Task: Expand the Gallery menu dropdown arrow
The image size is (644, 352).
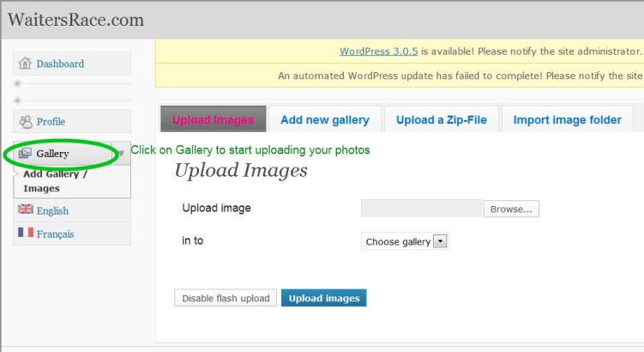Action: click(121, 154)
